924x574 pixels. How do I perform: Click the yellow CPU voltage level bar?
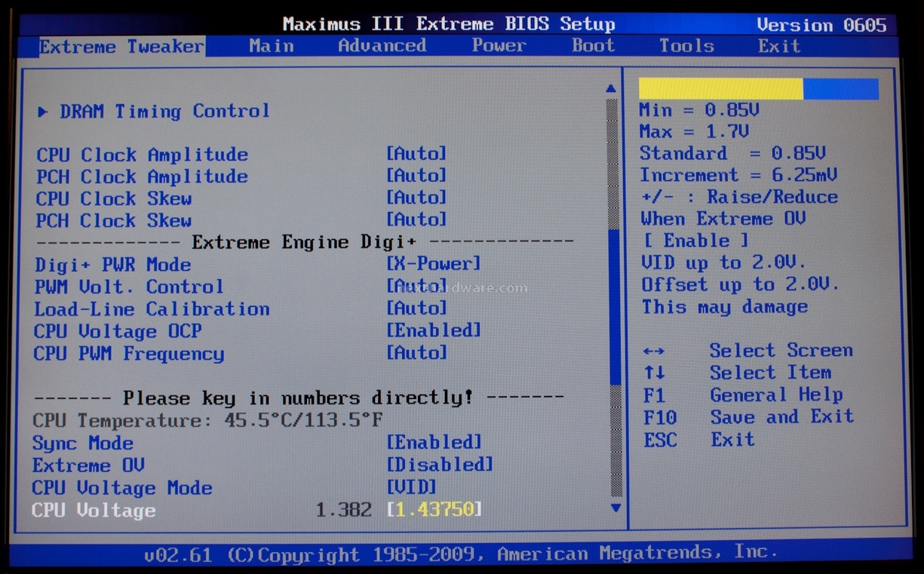pos(721,89)
